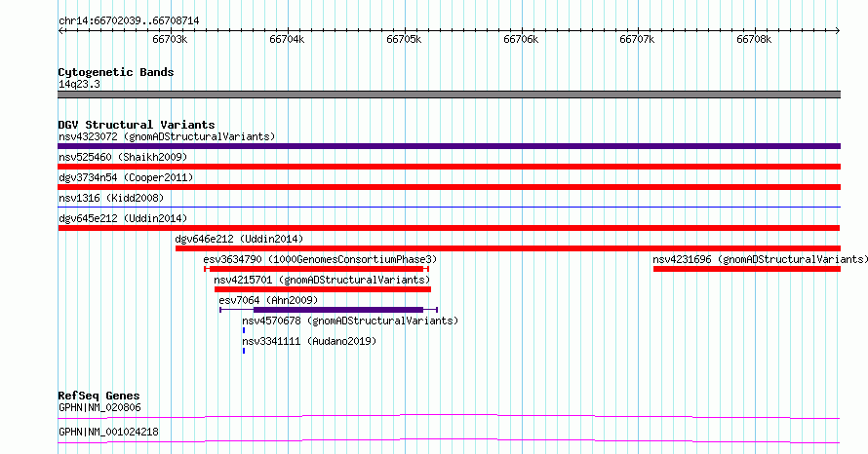Click the nsv4323072 (gnomADStructuralVariants) label
Image resolution: width=868 pixels, height=454 pixels.
click(x=167, y=136)
